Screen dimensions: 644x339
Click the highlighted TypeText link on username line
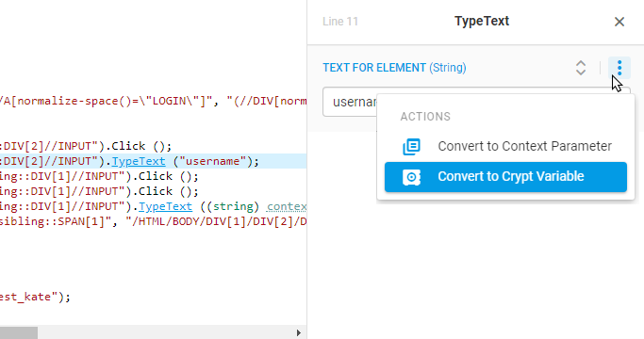coord(139,161)
